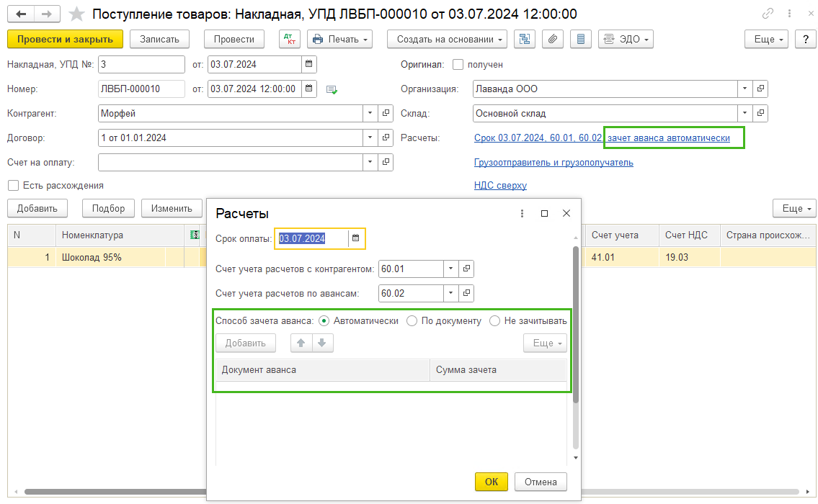
Task: Open Печать dropdown menu
Action: tap(339, 39)
